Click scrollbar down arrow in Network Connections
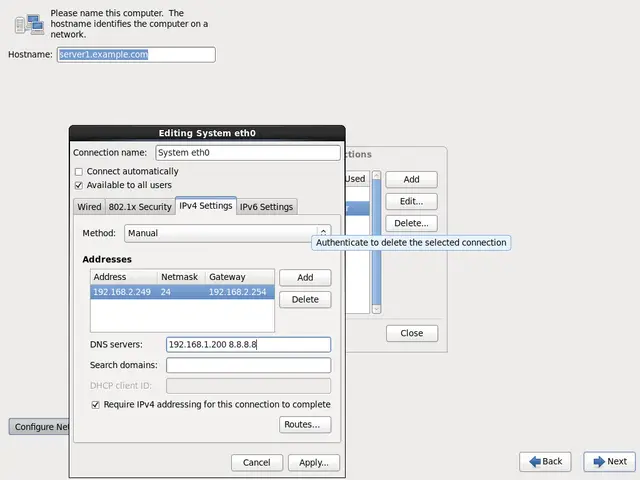 (x=376, y=309)
